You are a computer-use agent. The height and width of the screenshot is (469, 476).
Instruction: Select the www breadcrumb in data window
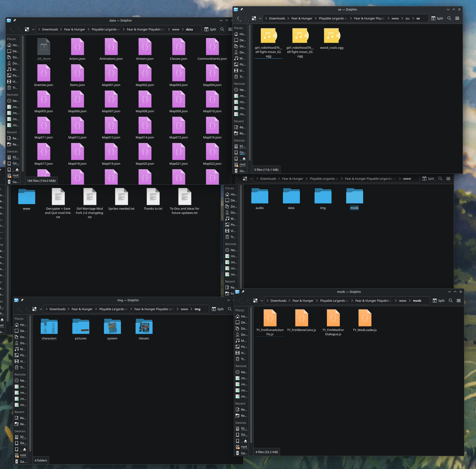point(175,29)
